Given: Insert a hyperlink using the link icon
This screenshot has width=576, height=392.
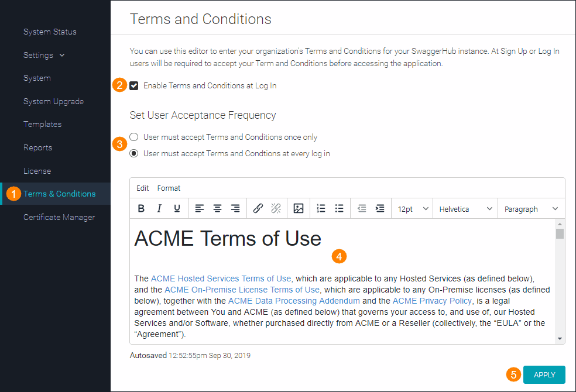Looking at the screenshot, I should pos(258,208).
